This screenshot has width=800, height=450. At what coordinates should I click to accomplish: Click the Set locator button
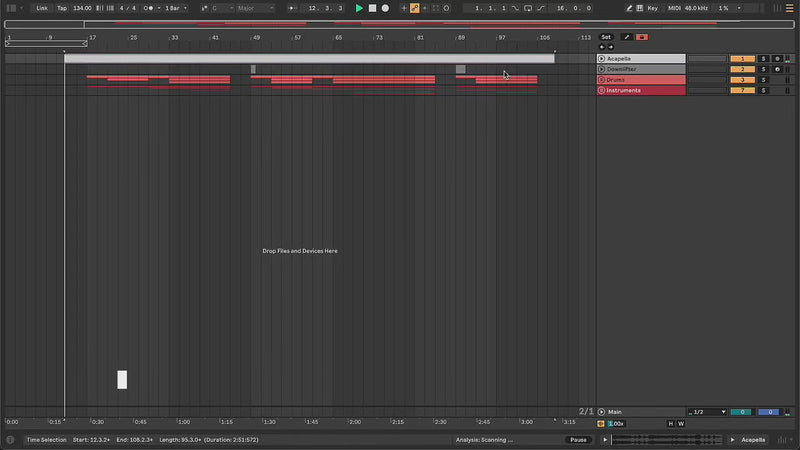pyautogui.click(x=605, y=37)
